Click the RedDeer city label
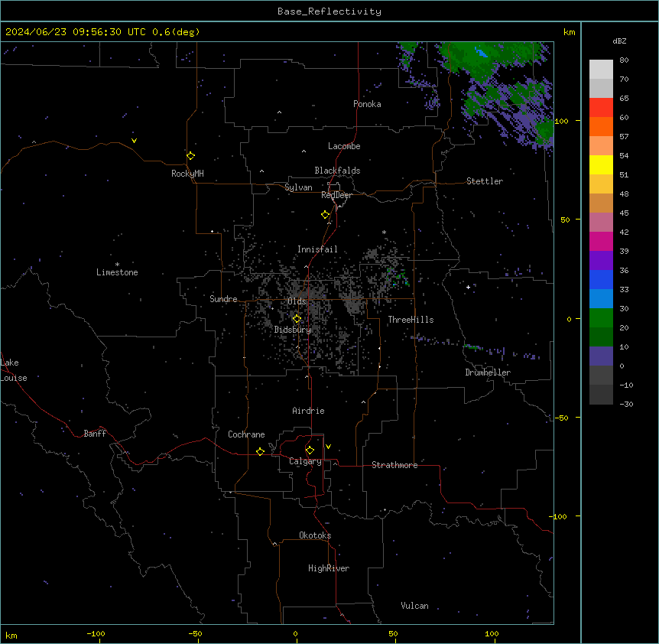The image size is (659, 644). tap(336, 195)
